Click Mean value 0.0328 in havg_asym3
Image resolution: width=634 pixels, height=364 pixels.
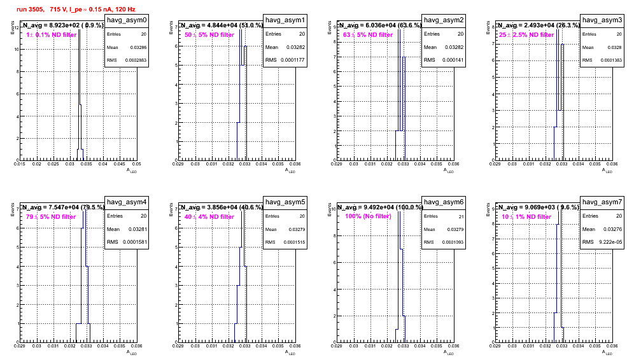pyautogui.click(x=615, y=47)
